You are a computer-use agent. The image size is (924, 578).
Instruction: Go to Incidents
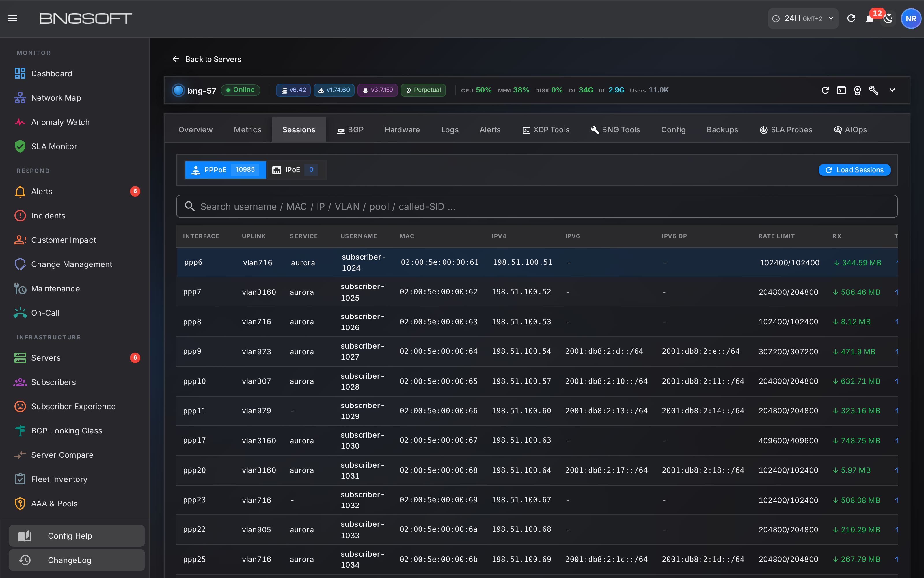click(75, 216)
